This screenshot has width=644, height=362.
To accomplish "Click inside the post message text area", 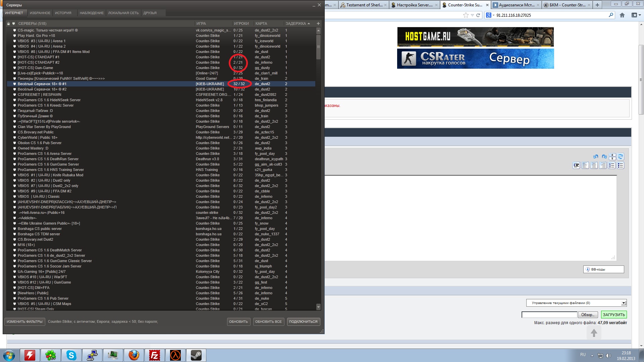I will click(x=471, y=218).
